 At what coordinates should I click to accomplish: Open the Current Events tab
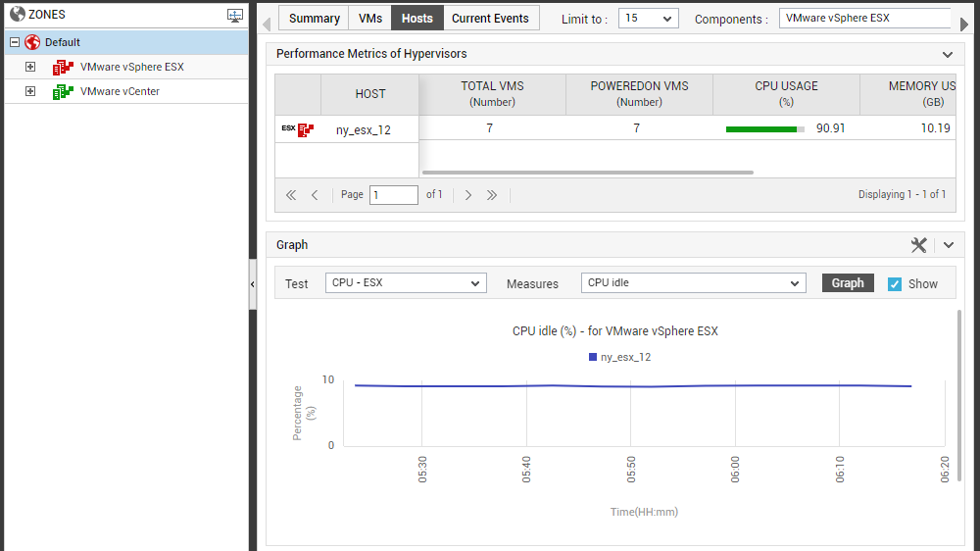click(491, 18)
